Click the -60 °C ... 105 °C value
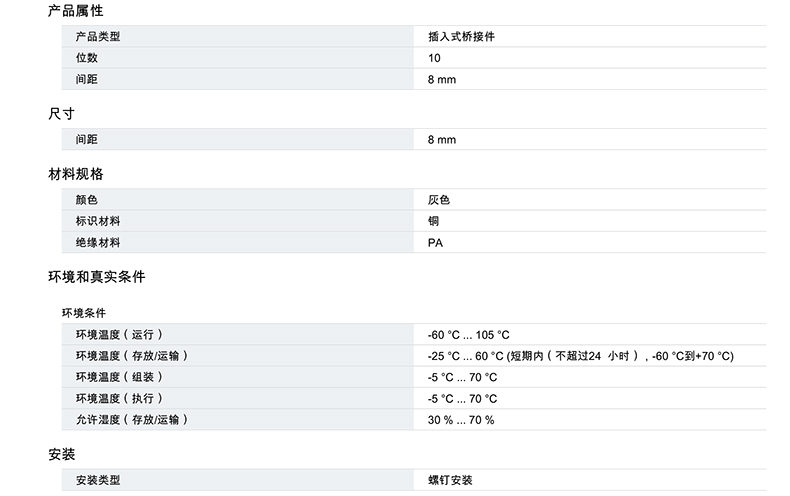This screenshot has width=790, height=496. 469,335
